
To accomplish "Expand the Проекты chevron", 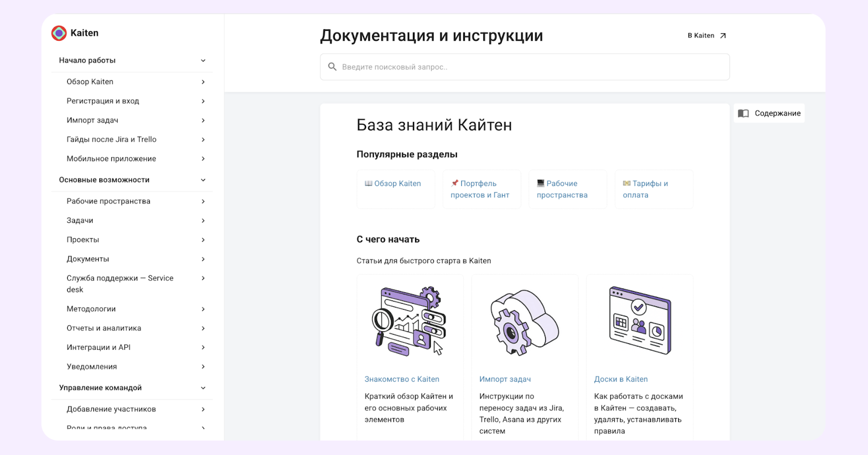I will tap(203, 240).
